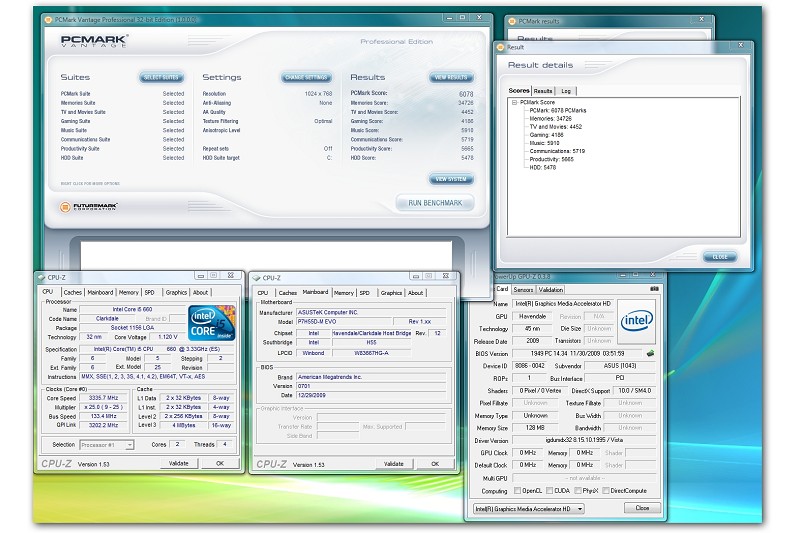Minimize the Mainboard CPU-Z window

coord(416,276)
